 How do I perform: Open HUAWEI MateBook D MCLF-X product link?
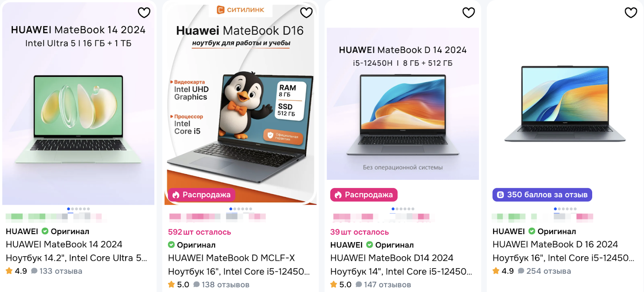point(231,258)
